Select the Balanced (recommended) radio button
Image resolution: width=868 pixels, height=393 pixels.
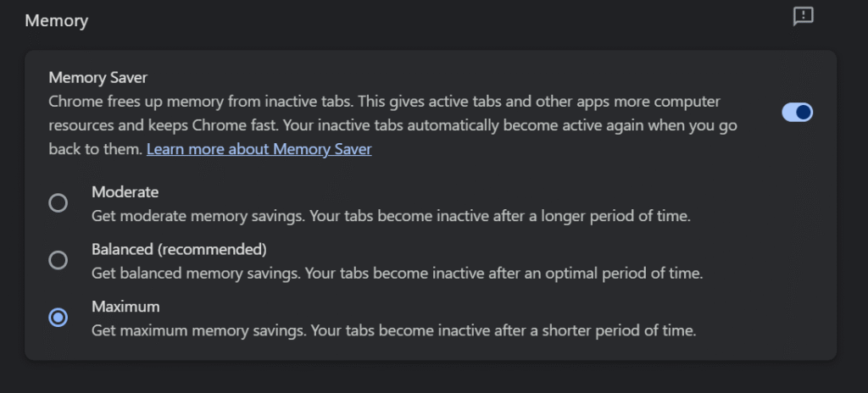(58, 260)
